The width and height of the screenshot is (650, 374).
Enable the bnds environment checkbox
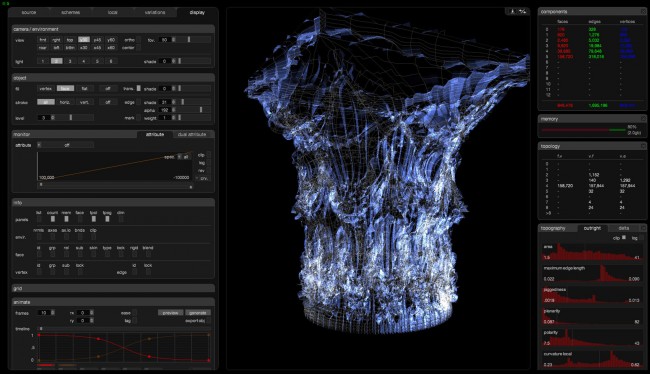coord(80,236)
